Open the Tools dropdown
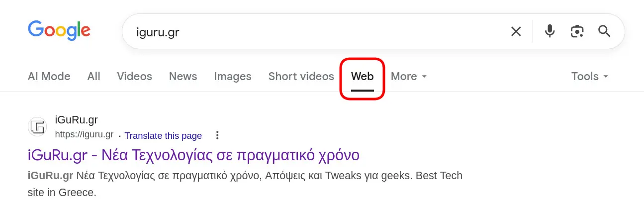Image resolution: width=644 pixels, height=214 pixels. point(590,77)
